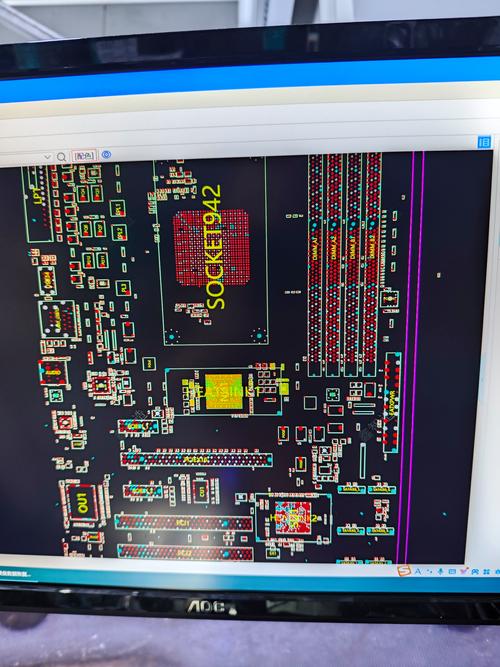
Task: Click the Sogou microphone voice input icon
Action: click(x=440, y=572)
